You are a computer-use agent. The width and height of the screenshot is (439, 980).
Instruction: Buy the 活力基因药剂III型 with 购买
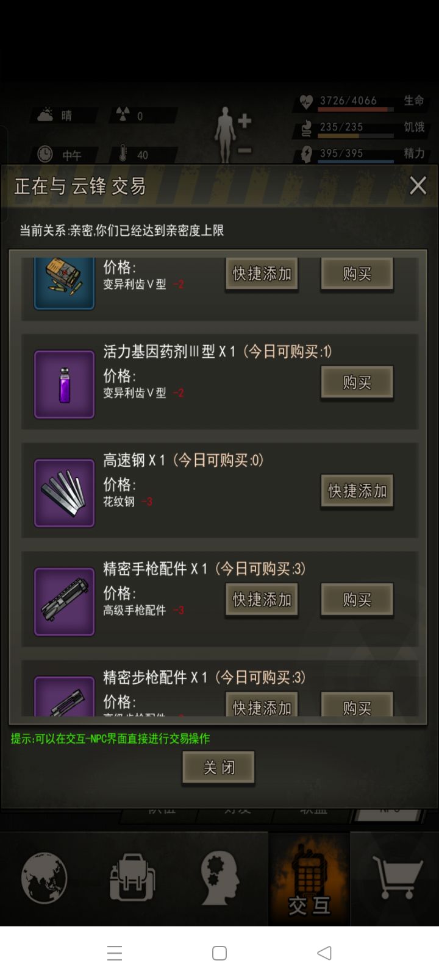tap(357, 383)
